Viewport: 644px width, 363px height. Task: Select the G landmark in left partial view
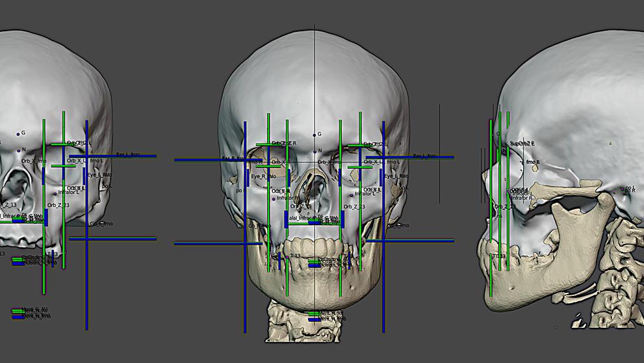(x=18, y=134)
